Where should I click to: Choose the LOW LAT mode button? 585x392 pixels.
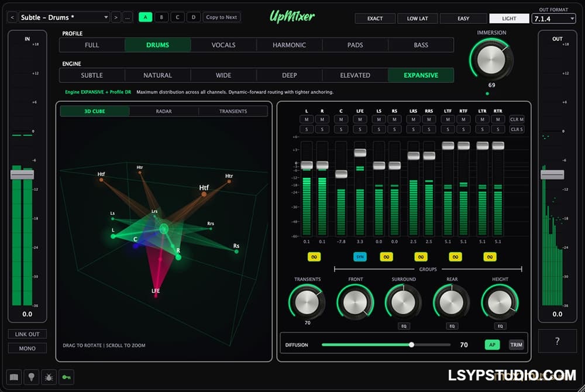418,18
